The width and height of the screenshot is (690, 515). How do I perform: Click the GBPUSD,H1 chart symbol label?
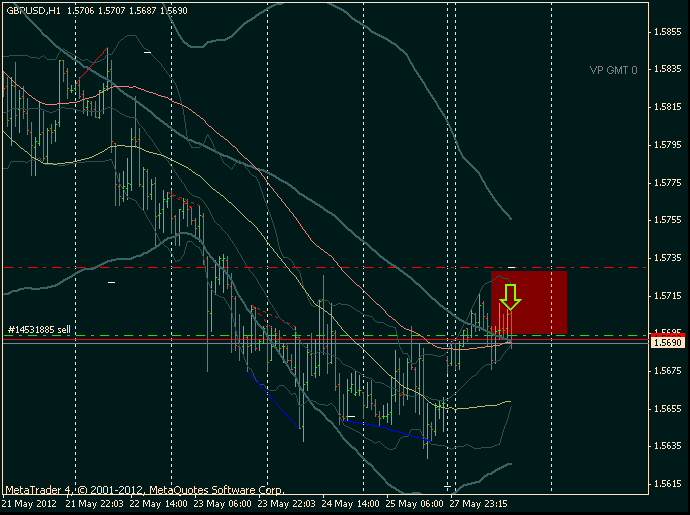point(33,11)
